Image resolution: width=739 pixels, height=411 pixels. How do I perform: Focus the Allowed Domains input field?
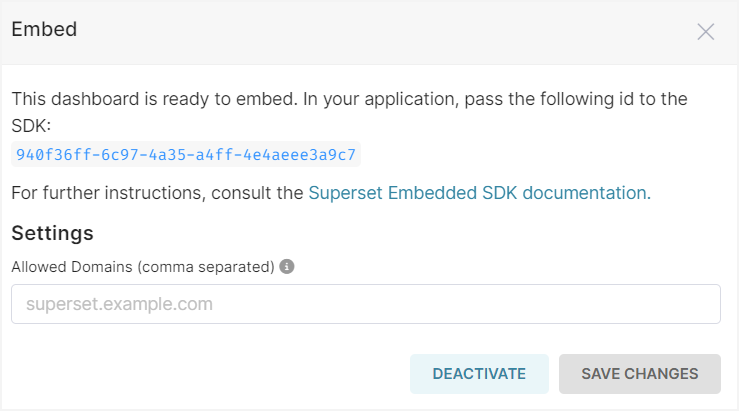(x=365, y=304)
